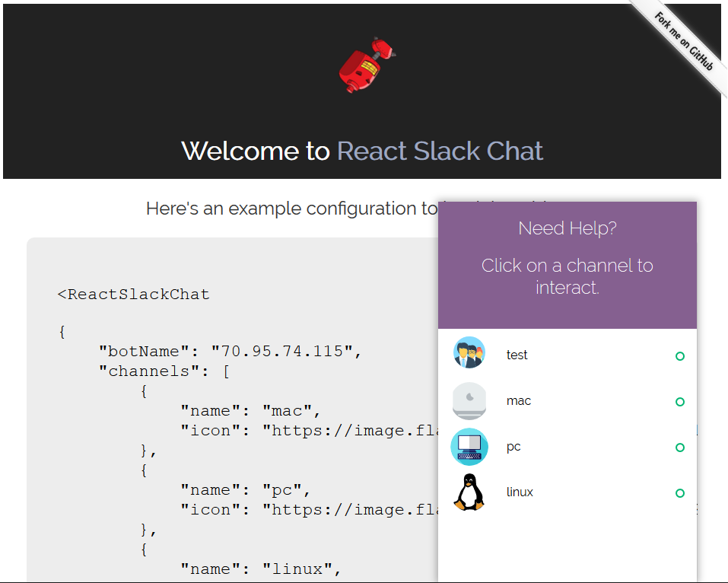Open the test channel
This screenshot has width=728, height=583.
click(x=567, y=355)
